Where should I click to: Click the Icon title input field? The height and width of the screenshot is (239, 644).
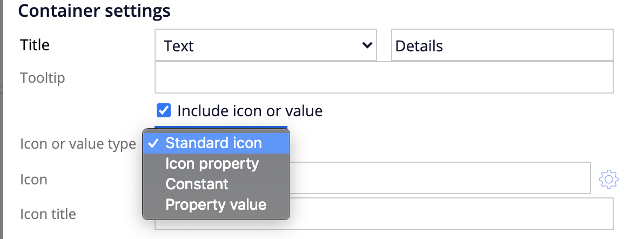coord(451,214)
